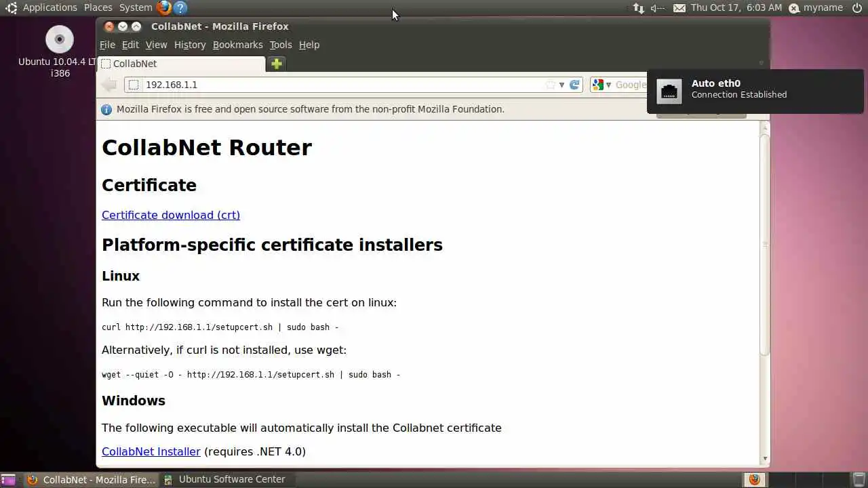Click Certificate download (crt) link

[171, 215]
